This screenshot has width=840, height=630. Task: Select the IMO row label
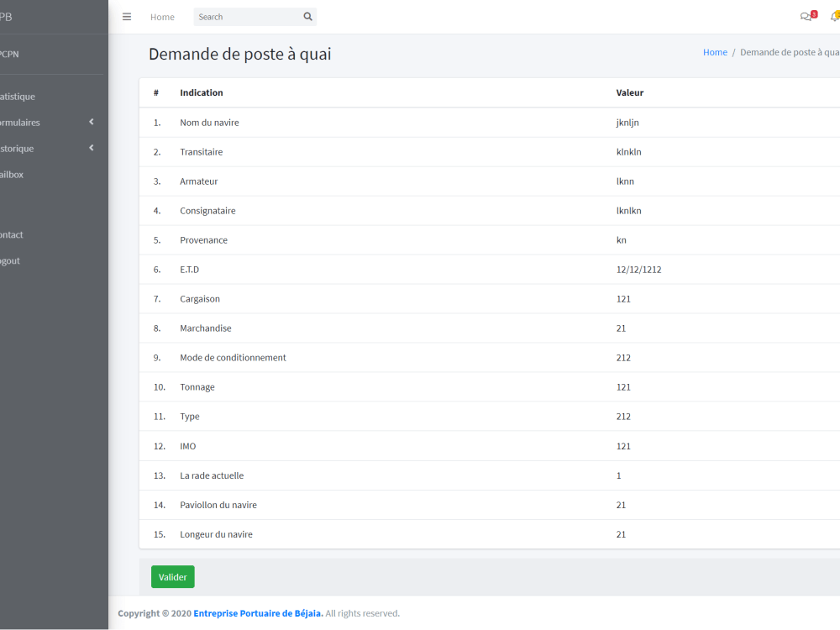tap(188, 446)
